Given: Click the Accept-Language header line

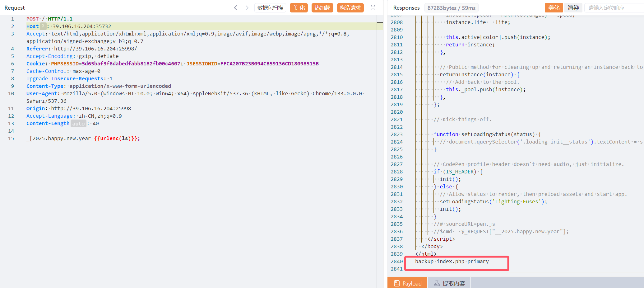Looking at the screenshot, I should [x=74, y=116].
